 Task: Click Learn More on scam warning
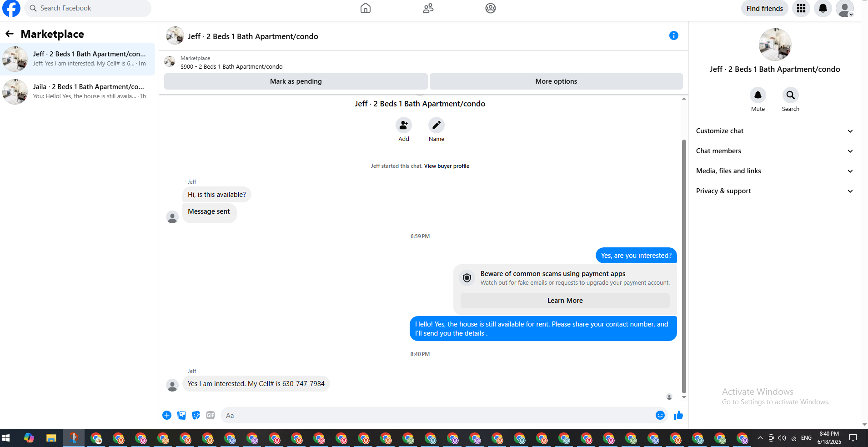[565, 301]
